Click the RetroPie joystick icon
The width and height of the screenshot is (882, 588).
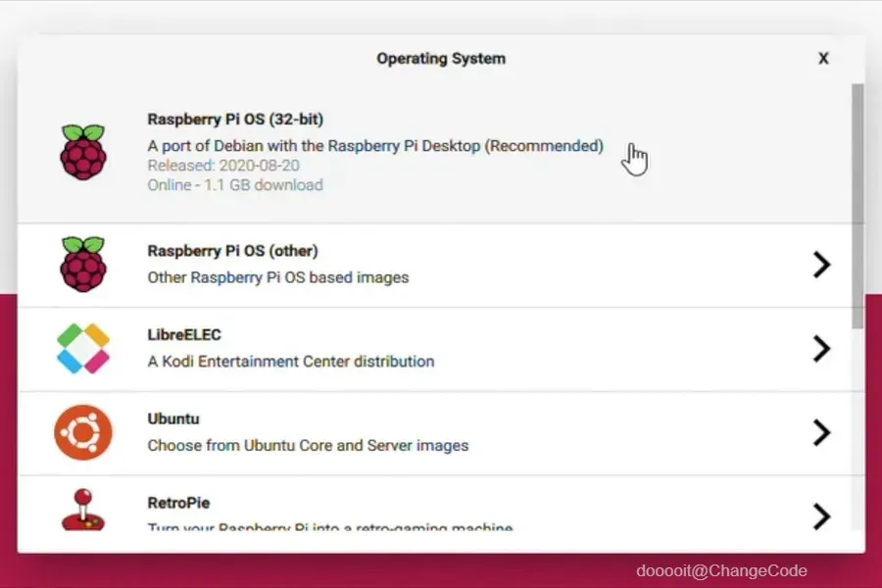[x=83, y=510]
